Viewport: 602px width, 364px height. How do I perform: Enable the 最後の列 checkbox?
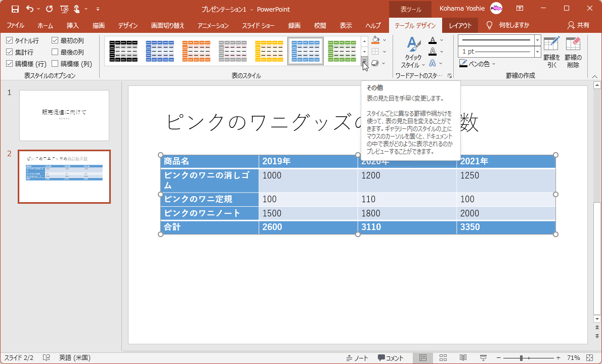tap(55, 52)
